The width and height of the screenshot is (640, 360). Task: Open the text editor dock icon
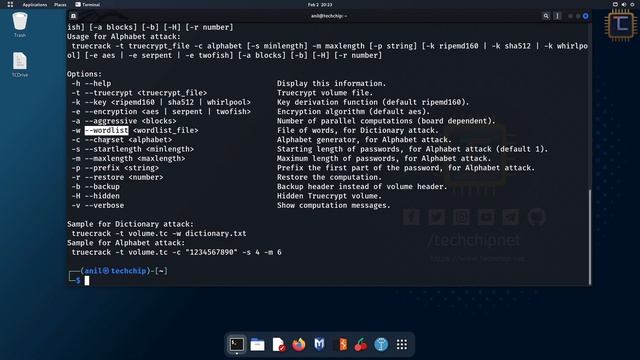pos(278,344)
